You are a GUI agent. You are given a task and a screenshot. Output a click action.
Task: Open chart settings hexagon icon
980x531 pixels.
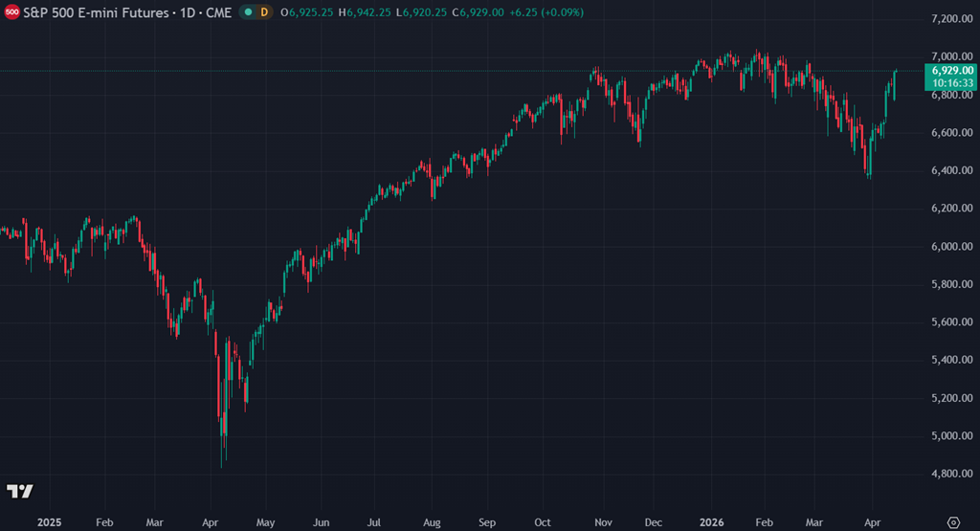click(x=952, y=522)
